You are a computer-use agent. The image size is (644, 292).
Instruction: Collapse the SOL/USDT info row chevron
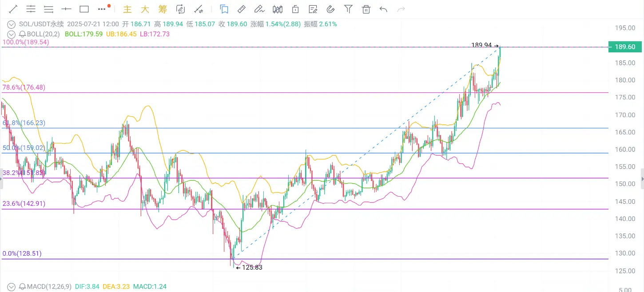(12, 24)
